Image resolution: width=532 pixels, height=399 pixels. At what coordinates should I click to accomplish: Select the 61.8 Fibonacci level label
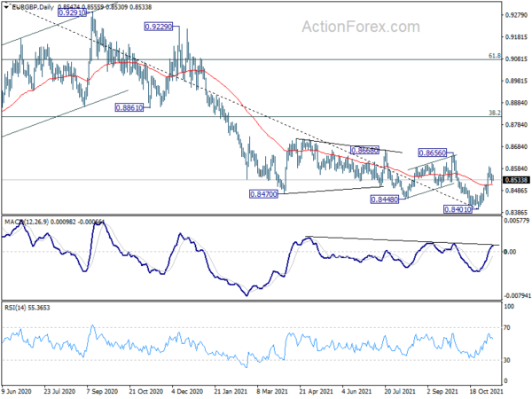pyautogui.click(x=495, y=56)
